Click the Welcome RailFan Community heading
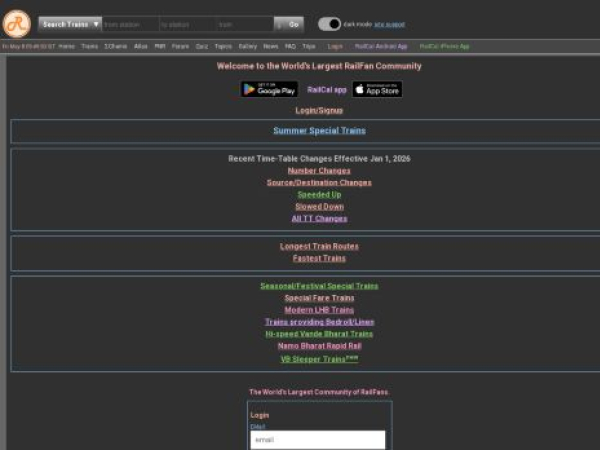The height and width of the screenshot is (450, 600). click(x=319, y=66)
